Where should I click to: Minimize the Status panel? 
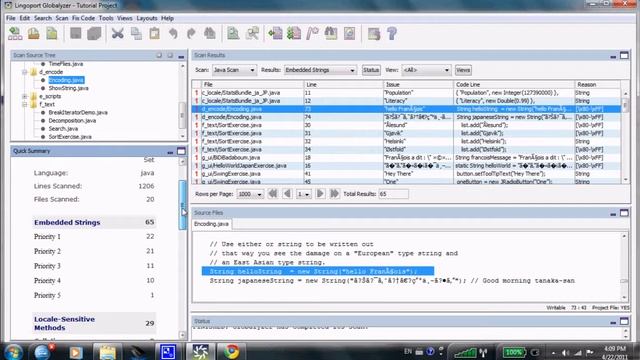coord(613,322)
